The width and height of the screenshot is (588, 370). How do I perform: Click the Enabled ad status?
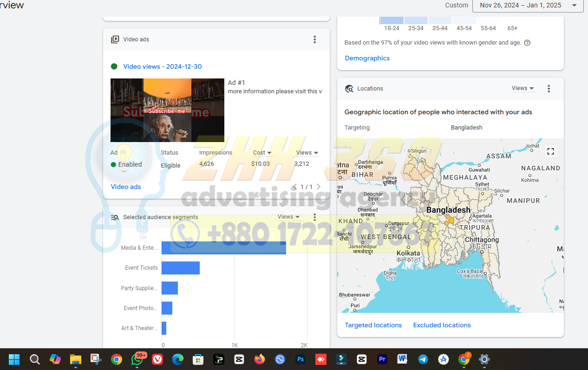pos(126,164)
